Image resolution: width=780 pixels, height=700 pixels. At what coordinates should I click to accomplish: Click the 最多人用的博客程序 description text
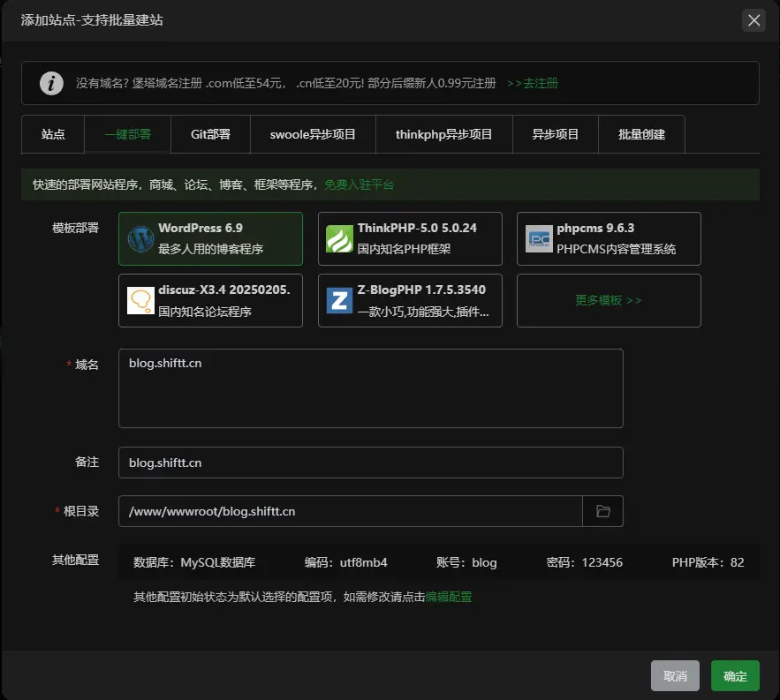pyautogui.click(x=210, y=249)
